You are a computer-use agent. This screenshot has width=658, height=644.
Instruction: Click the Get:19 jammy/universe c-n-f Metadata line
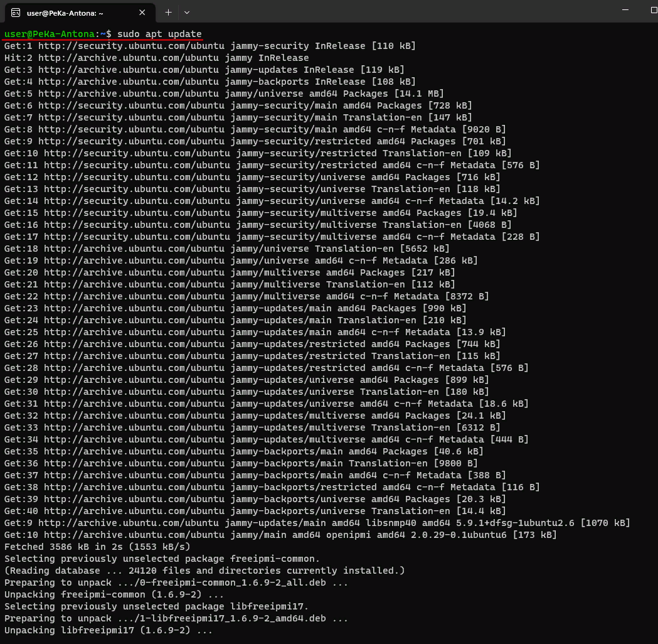click(241, 260)
